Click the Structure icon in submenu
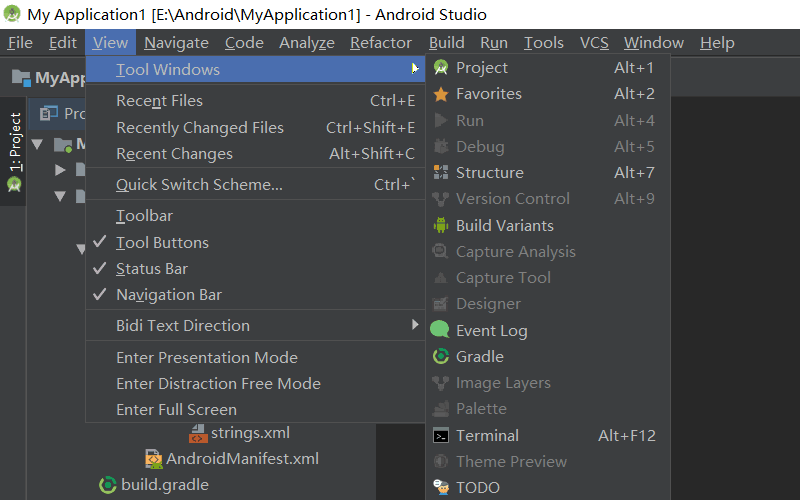Viewport: 800px width, 500px height. pos(441,172)
